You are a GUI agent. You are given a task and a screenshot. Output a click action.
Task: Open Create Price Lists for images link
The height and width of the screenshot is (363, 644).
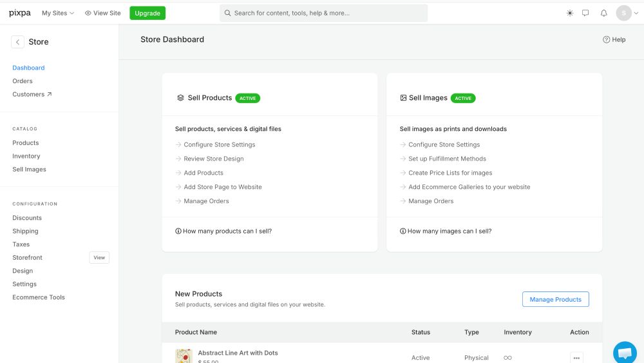click(450, 173)
